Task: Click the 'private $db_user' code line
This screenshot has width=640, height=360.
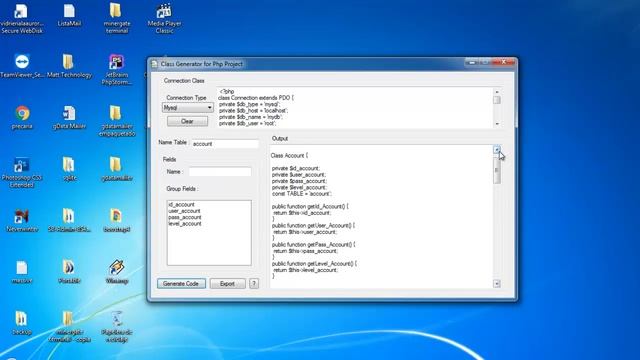Action: (248, 123)
